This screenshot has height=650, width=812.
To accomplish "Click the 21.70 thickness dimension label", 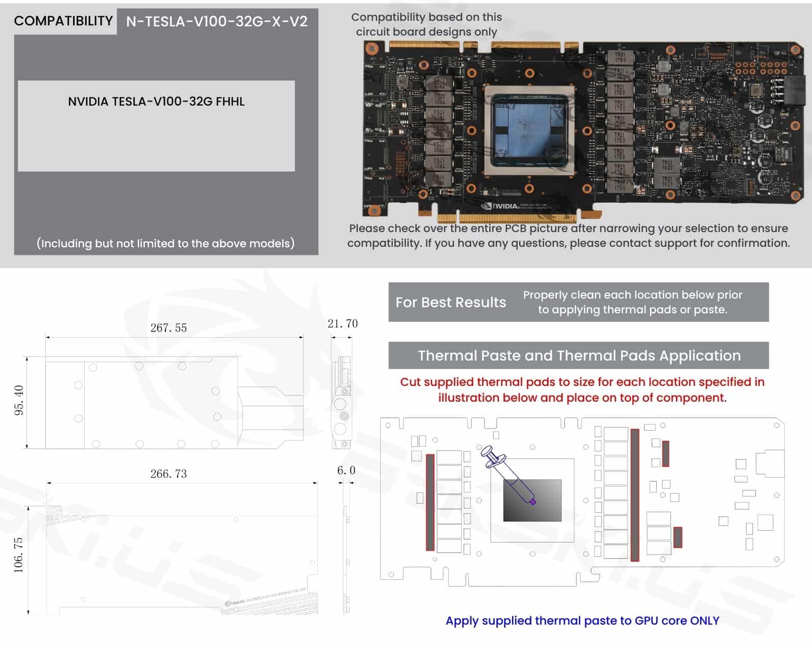I will [343, 323].
